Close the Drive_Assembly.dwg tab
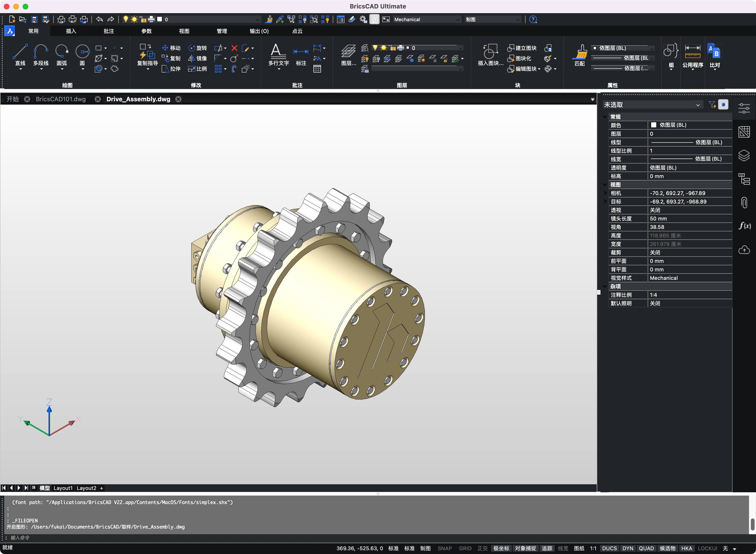Screen dimensions: 756x554 (179, 99)
